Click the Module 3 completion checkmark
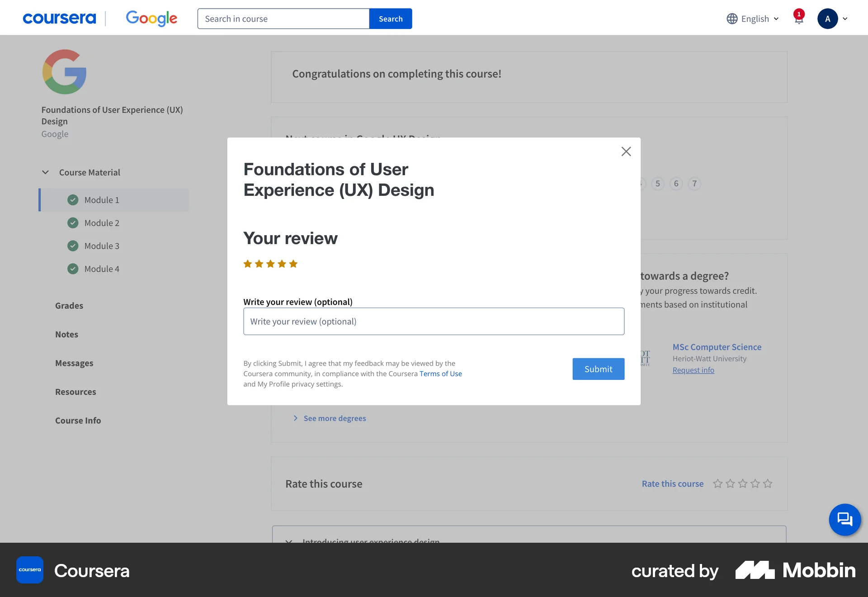 tap(73, 246)
